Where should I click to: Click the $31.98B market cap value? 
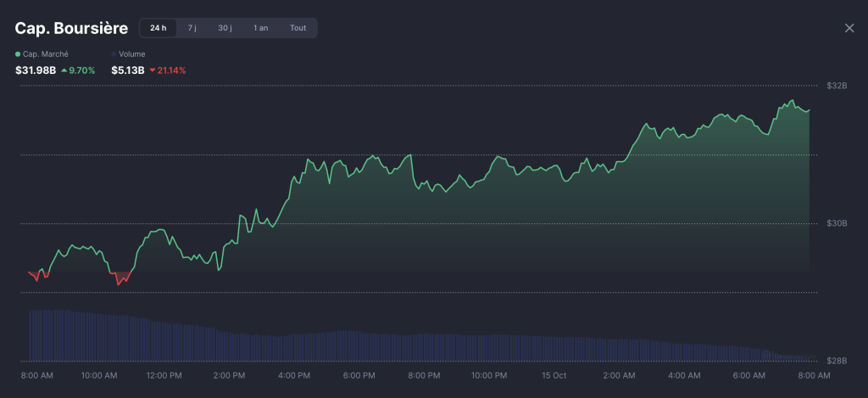click(36, 70)
